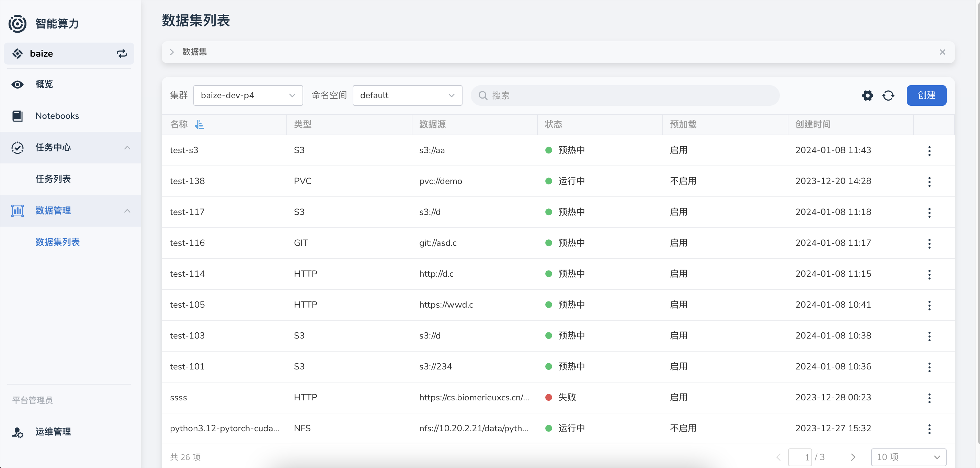The height and width of the screenshot is (468, 980).
Task: Click data source pvc://demo
Action: tap(441, 181)
